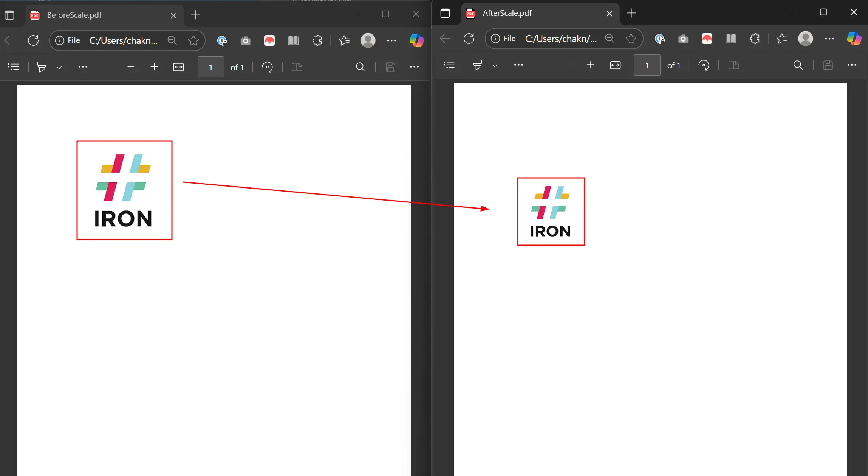
Task: Refresh the AfterScale.pdf page
Action: coord(469,39)
